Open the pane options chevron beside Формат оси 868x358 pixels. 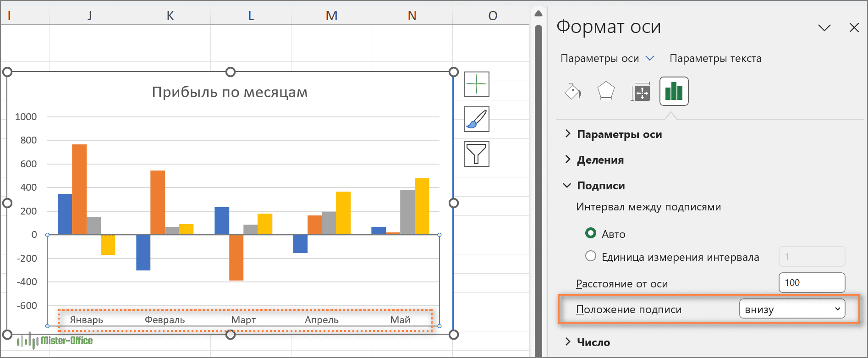point(824,28)
